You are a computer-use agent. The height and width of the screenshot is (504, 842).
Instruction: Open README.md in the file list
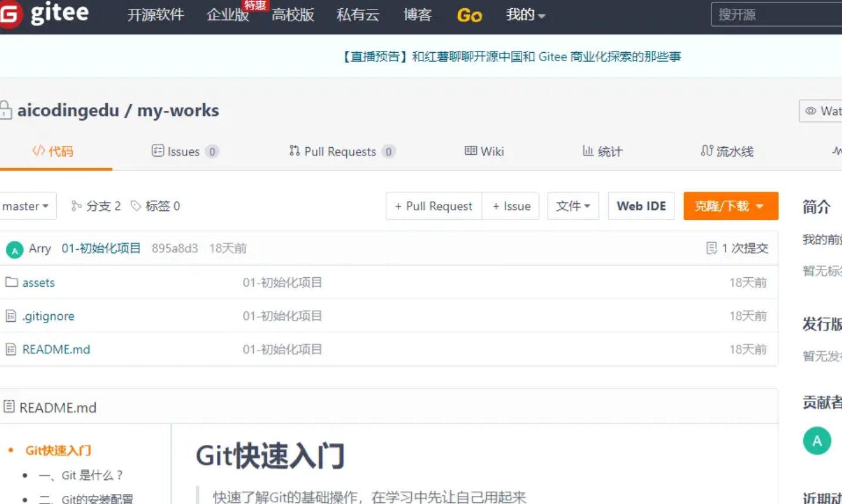click(x=56, y=349)
